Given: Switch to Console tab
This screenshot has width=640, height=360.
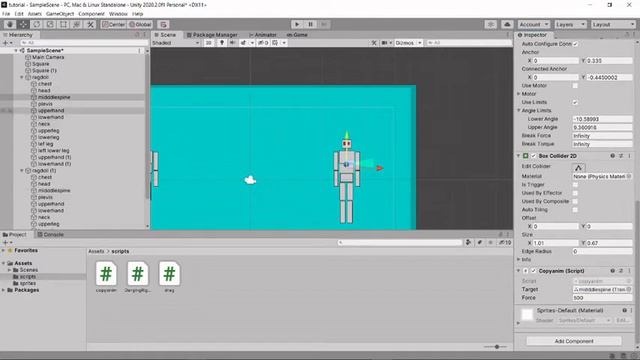Looking at the screenshot, I should click(x=51, y=235).
